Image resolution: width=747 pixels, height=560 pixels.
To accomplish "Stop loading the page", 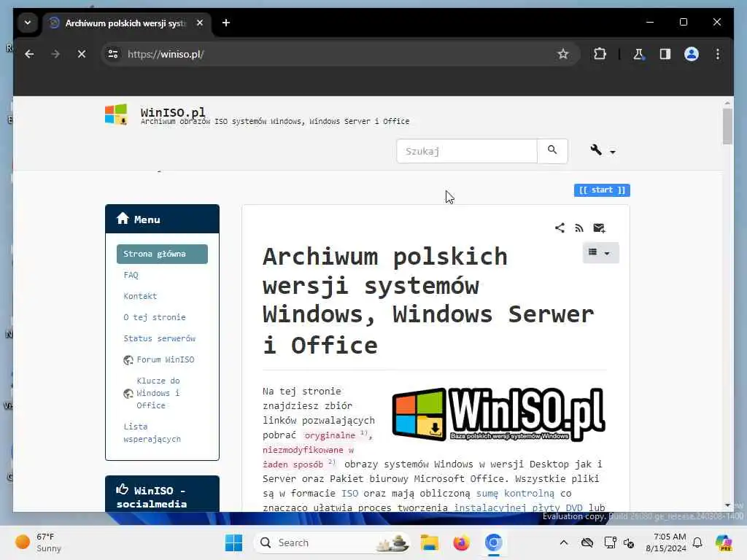I will (82, 54).
